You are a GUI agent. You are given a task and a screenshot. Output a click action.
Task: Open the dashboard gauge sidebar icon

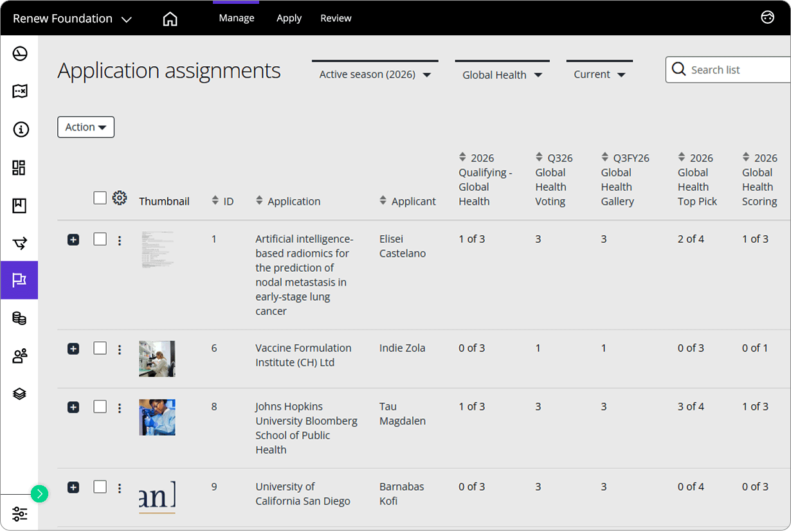[x=20, y=54]
